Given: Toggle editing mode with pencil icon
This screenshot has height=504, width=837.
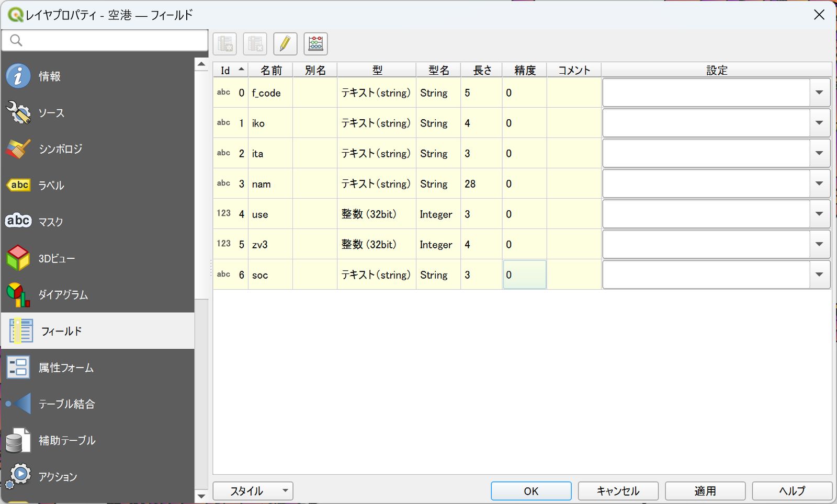Looking at the screenshot, I should coord(286,44).
